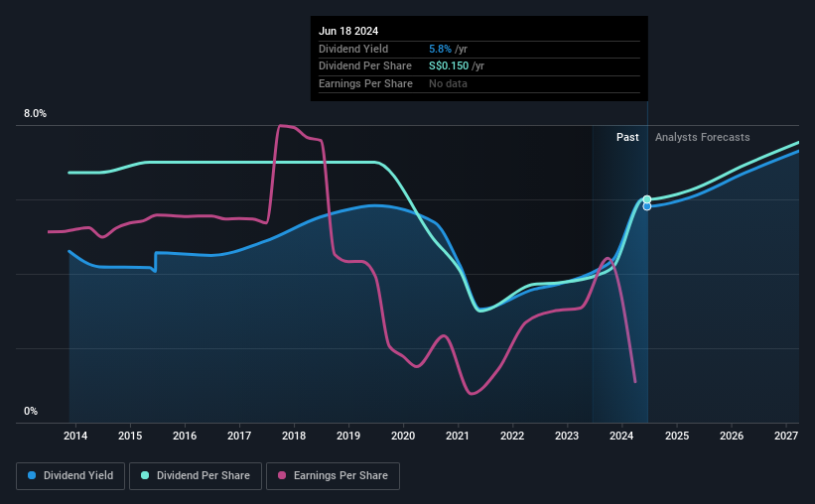Click the 2020 x-axis year label
Viewport: 815px width, 504px height.
(403, 436)
